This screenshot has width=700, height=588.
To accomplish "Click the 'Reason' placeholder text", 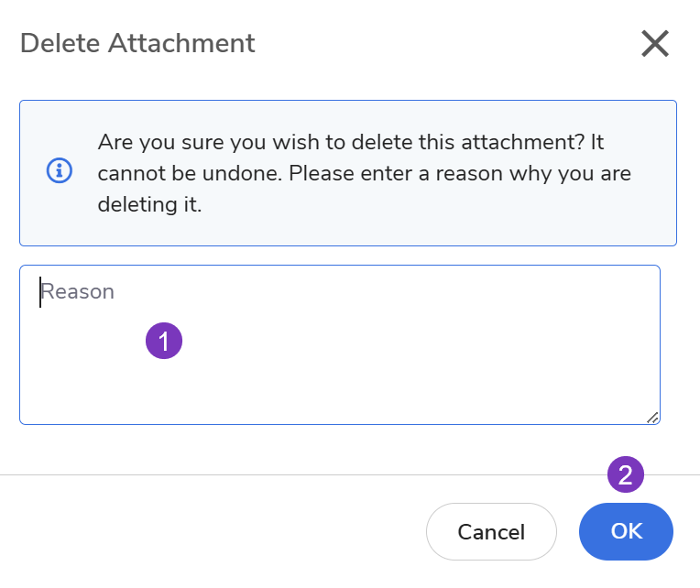I will pyautogui.click(x=78, y=292).
